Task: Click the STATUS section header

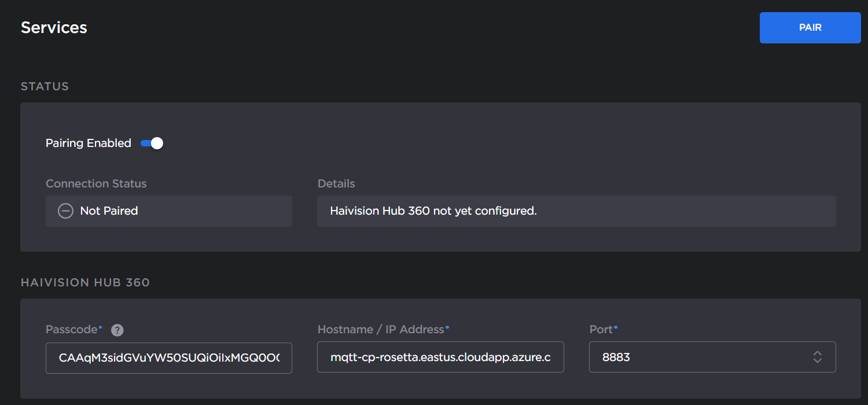Action: (x=45, y=86)
